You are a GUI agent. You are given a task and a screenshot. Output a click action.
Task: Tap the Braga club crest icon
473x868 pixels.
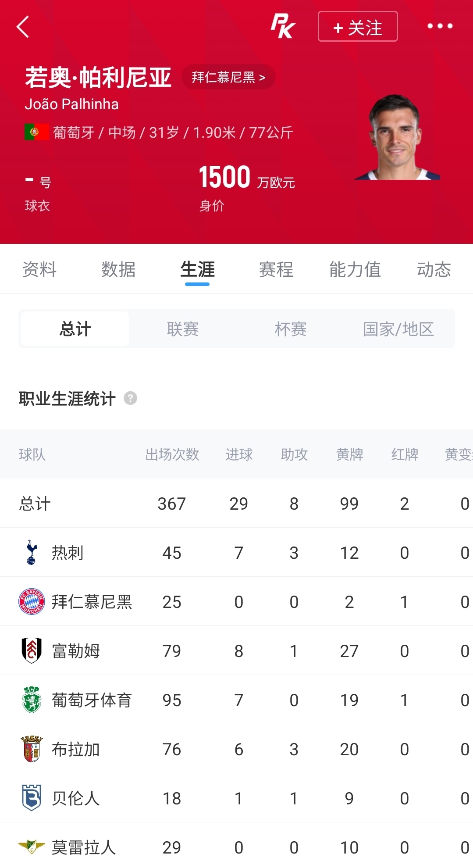[32, 749]
